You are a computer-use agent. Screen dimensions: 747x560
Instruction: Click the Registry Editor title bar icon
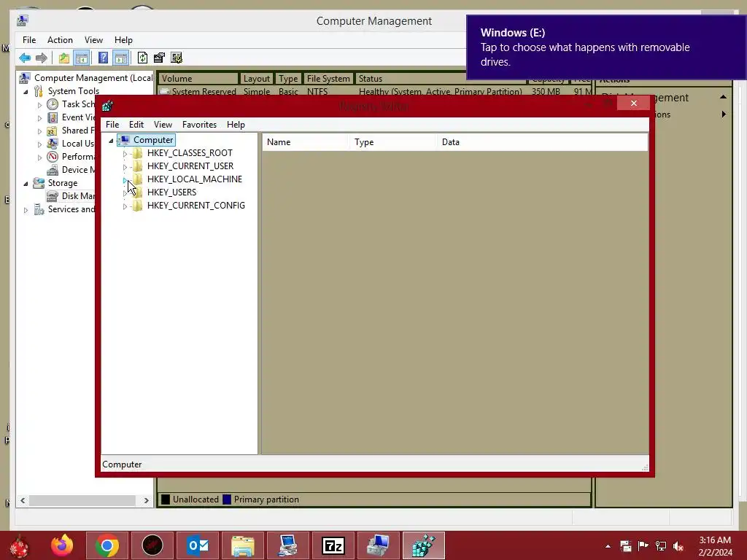click(x=108, y=106)
